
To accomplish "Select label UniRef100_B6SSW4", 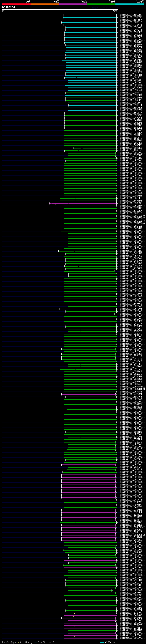I will (131, 75).
